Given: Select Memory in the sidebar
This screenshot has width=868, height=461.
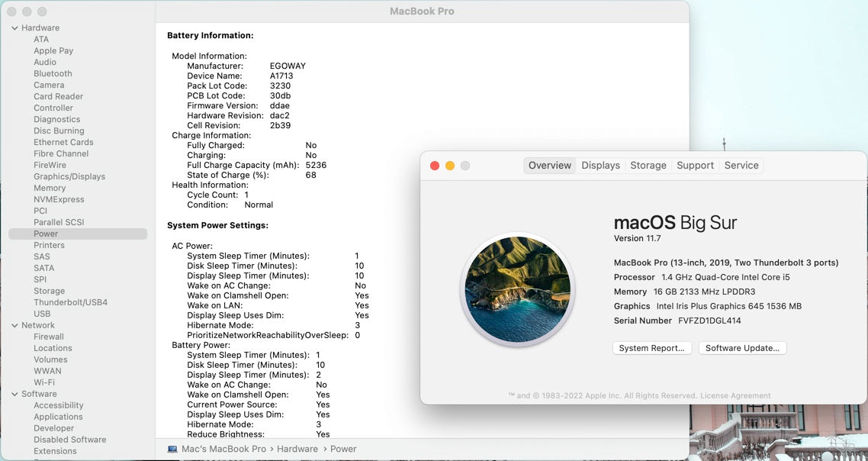Looking at the screenshot, I should (x=50, y=188).
